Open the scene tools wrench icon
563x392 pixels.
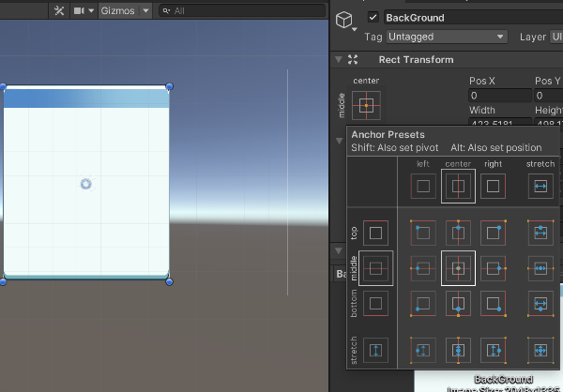[x=59, y=10]
